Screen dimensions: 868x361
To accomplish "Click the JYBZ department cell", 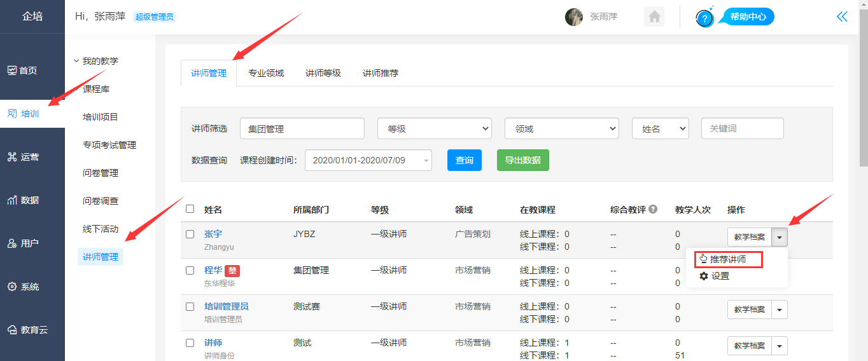I will (304, 234).
